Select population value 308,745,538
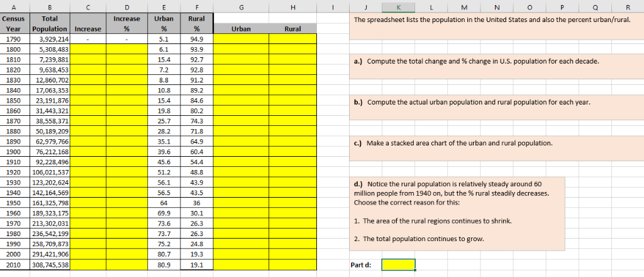 point(50,265)
